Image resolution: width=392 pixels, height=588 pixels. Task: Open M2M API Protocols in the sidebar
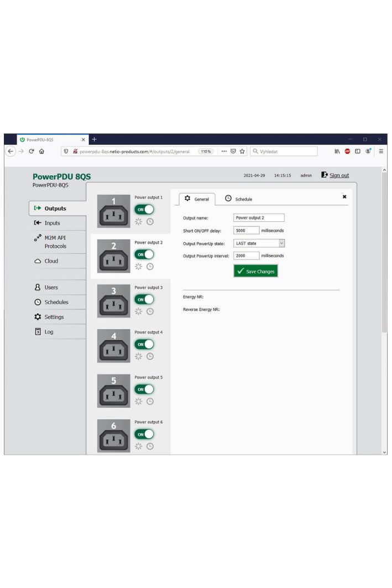pos(55,242)
